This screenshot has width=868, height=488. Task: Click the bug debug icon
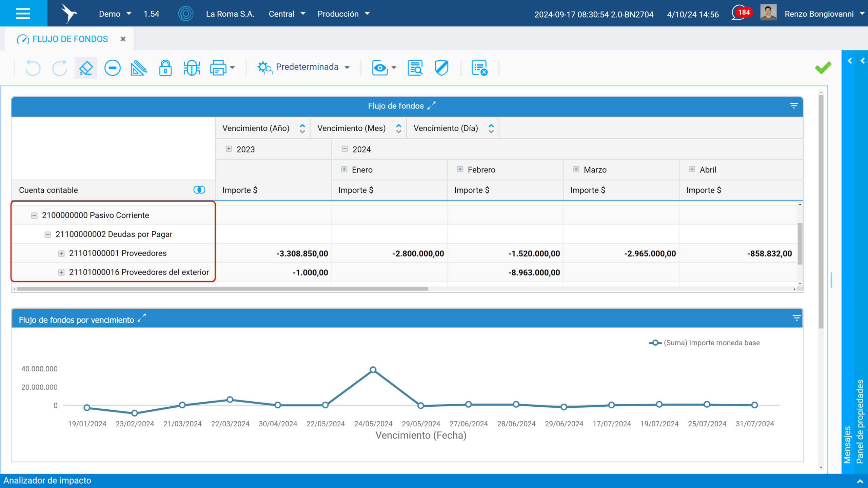(192, 68)
